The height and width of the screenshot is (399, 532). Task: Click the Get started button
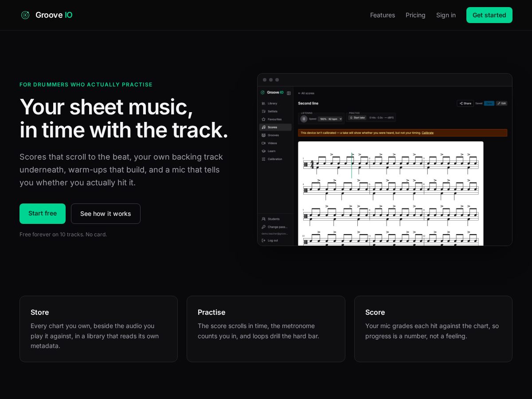click(489, 15)
